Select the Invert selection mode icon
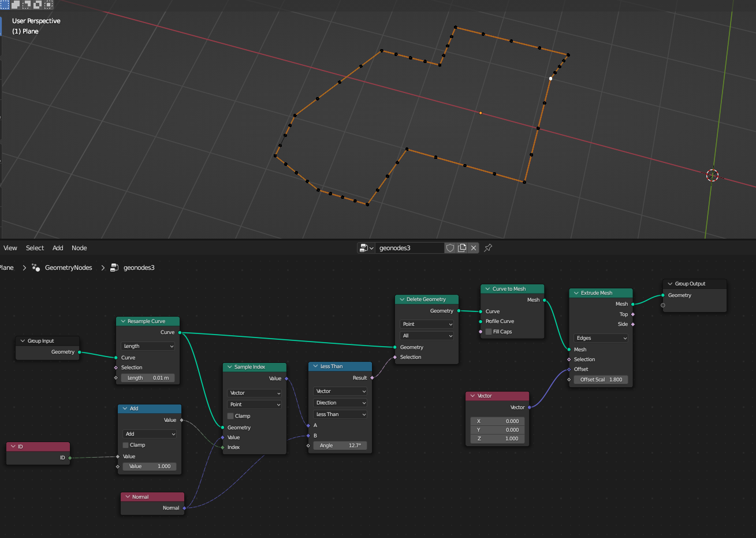 point(38,4)
